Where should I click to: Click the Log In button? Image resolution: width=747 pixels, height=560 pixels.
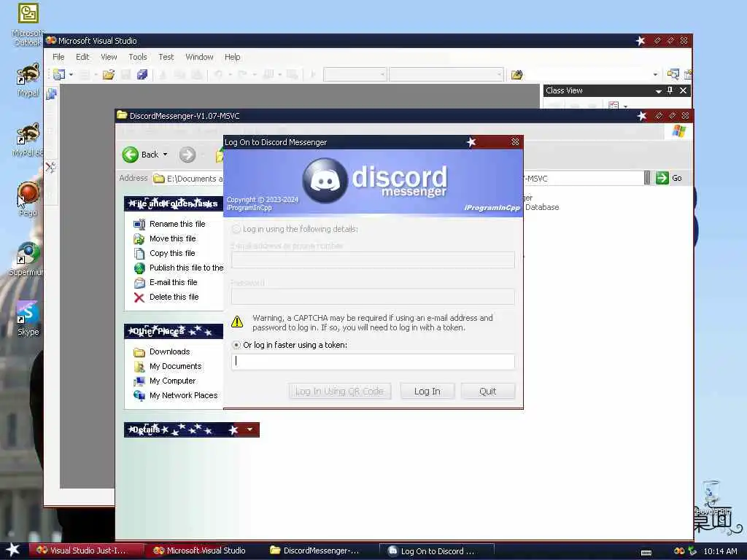[427, 391]
